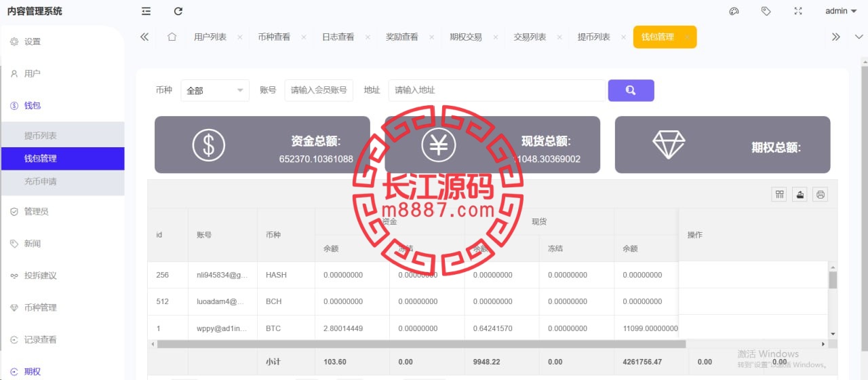
Task: Collapse the 钱包 sidebar menu
Action: click(x=62, y=105)
